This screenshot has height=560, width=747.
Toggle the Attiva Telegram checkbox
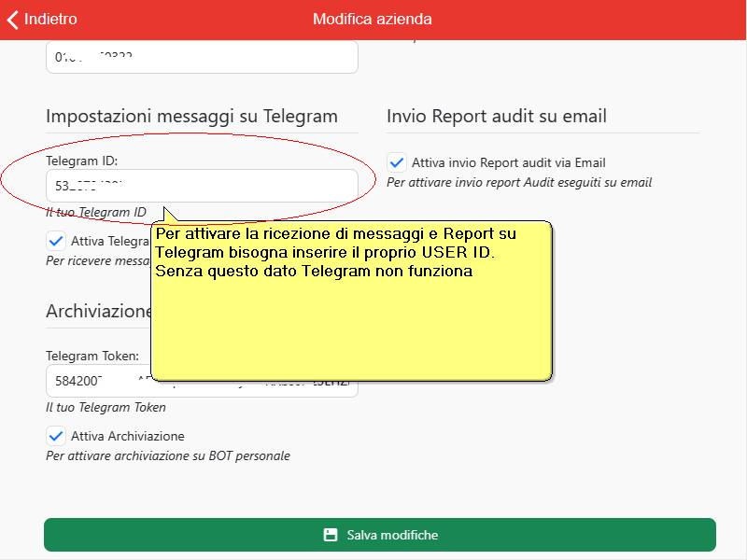click(56, 241)
